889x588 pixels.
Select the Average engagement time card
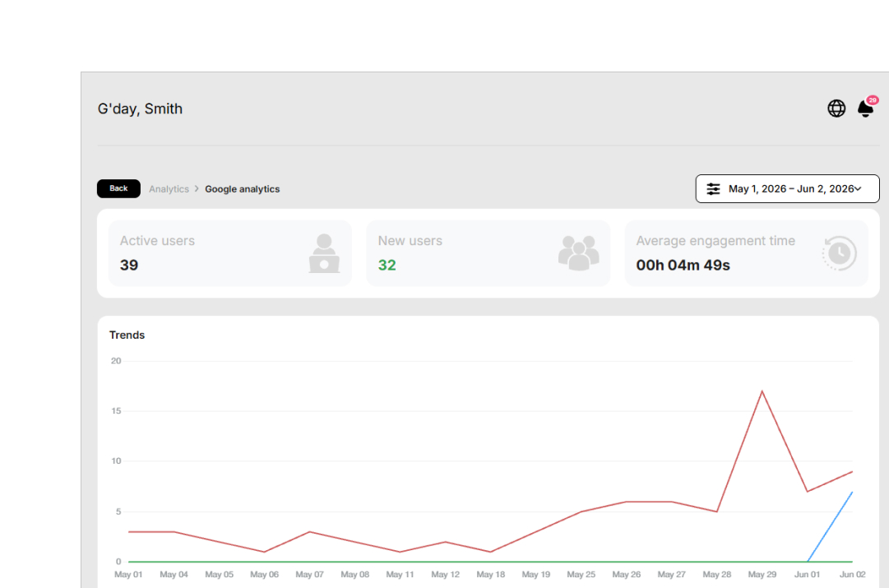[x=746, y=253]
